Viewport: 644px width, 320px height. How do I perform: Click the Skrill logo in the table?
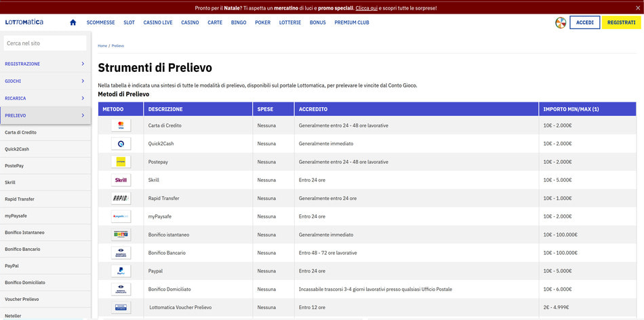pyautogui.click(x=121, y=180)
